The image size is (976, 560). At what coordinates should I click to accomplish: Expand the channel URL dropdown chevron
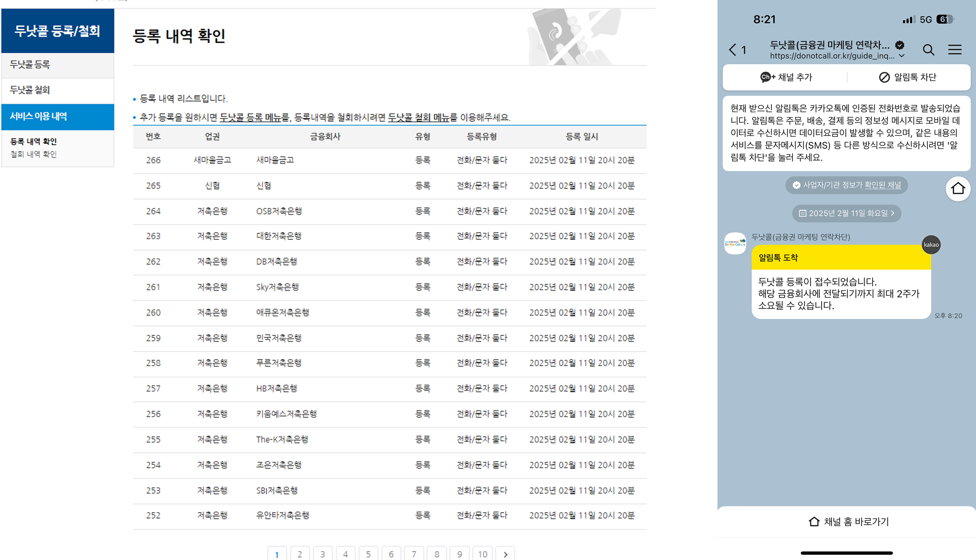pyautogui.click(x=902, y=56)
